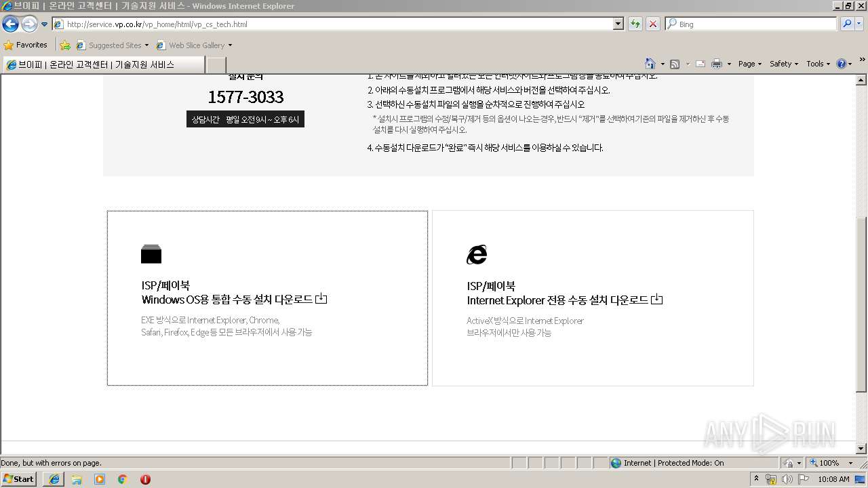868x488 pixels.
Task: Expand the Home button dropdown arrow
Action: (663, 64)
